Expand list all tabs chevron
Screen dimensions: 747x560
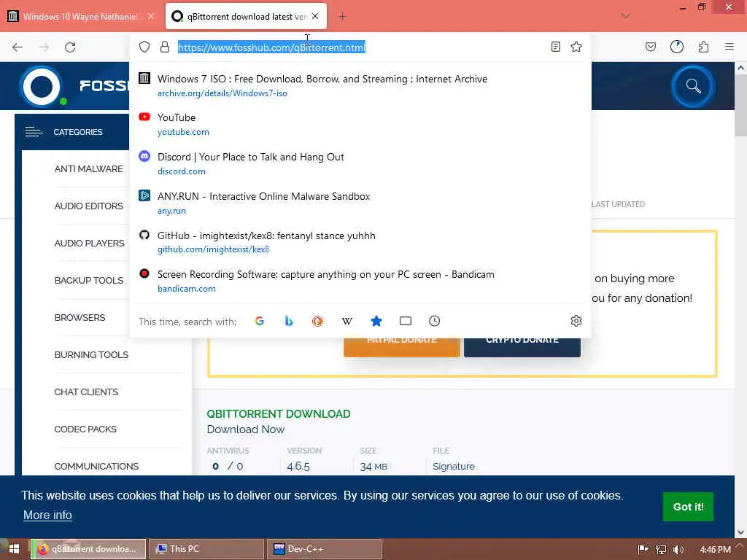[x=626, y=16]
